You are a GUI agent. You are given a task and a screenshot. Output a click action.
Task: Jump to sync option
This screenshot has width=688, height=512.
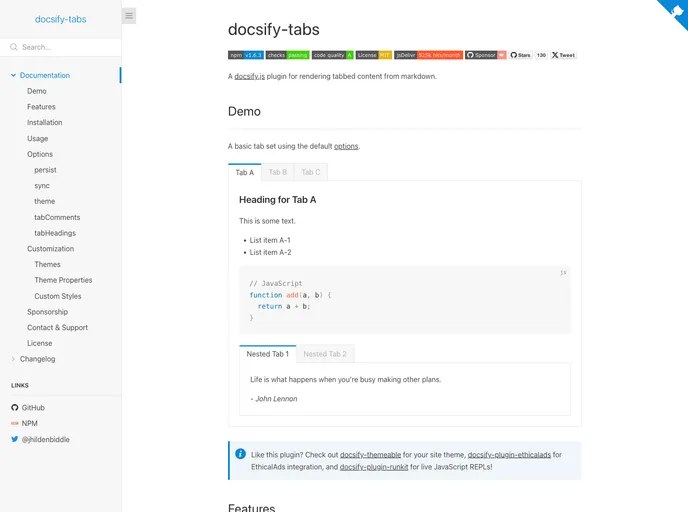click(42, 186)
